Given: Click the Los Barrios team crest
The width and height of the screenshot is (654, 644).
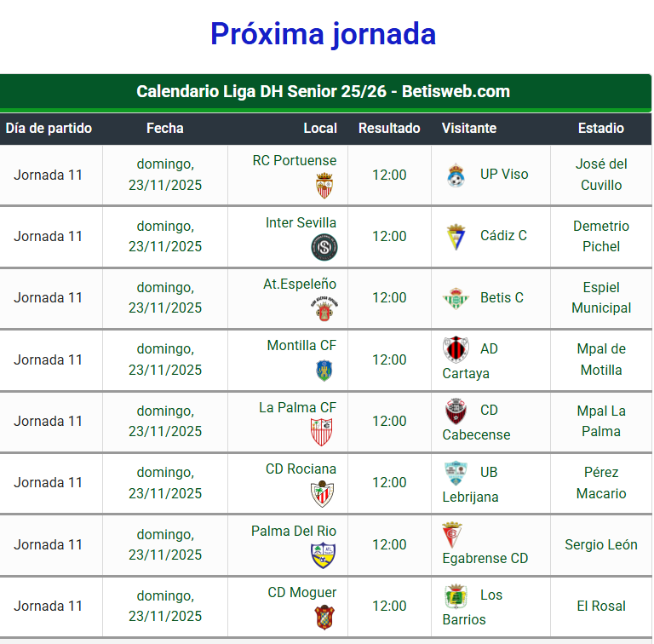Looking at the screenshot, I should point(456,595).
